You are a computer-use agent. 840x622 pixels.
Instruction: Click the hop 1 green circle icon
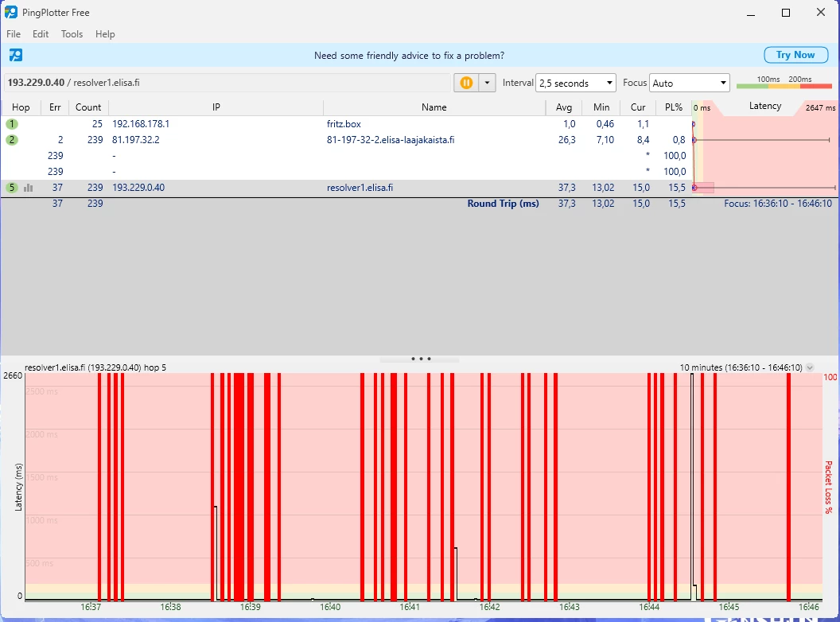tap(12, 124)
